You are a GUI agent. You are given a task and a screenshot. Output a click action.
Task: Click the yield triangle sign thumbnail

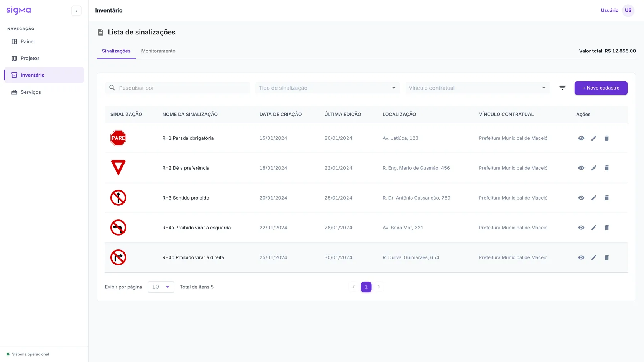point(118,168)
